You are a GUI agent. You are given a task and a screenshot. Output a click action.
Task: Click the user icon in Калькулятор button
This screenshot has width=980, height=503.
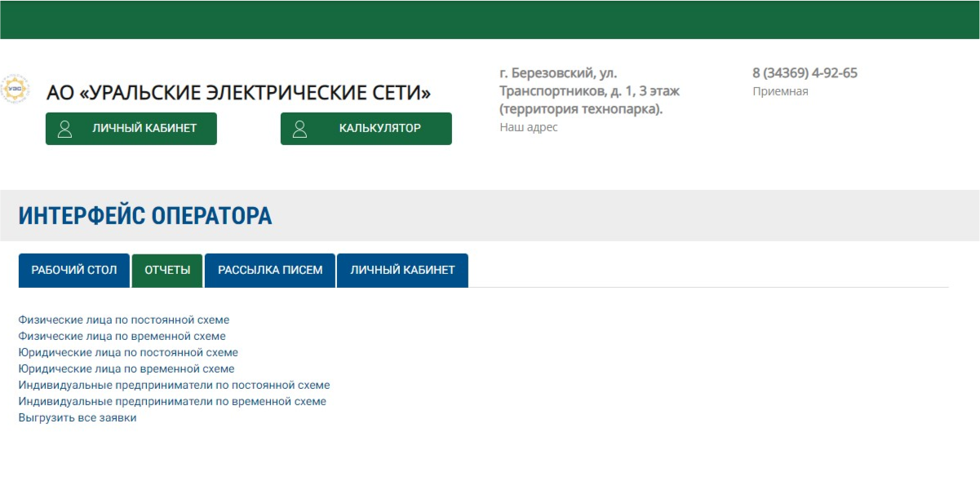pyautogui.click(x=299, y=129)
